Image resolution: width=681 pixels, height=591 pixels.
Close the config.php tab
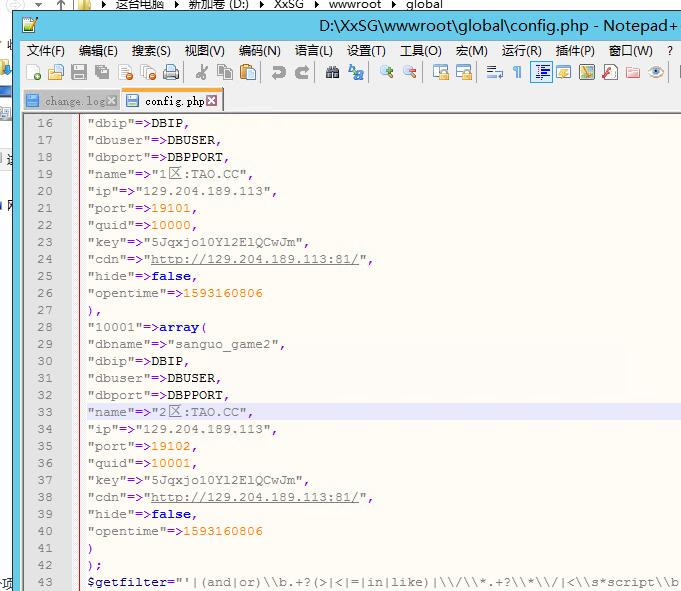click(x=213, y=101)
